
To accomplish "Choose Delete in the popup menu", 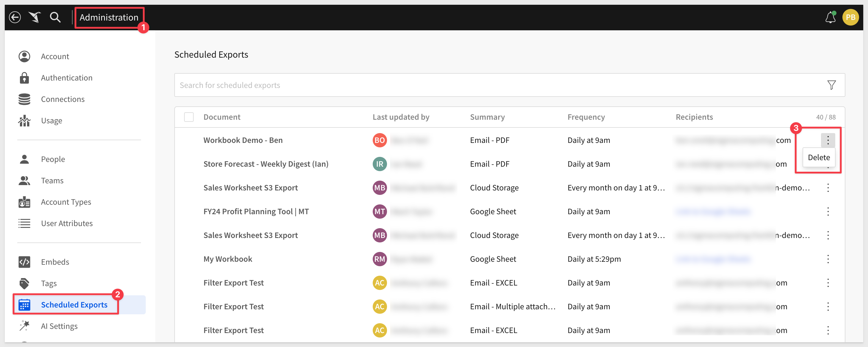I will click(x=818, y=157).
